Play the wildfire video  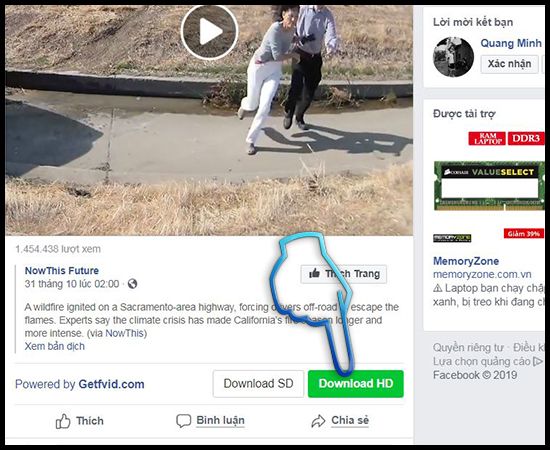click(210, 32)
